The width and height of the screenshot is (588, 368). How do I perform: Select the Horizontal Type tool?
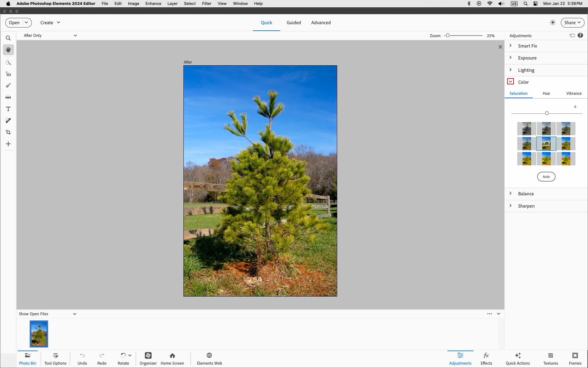pos(8,109)
